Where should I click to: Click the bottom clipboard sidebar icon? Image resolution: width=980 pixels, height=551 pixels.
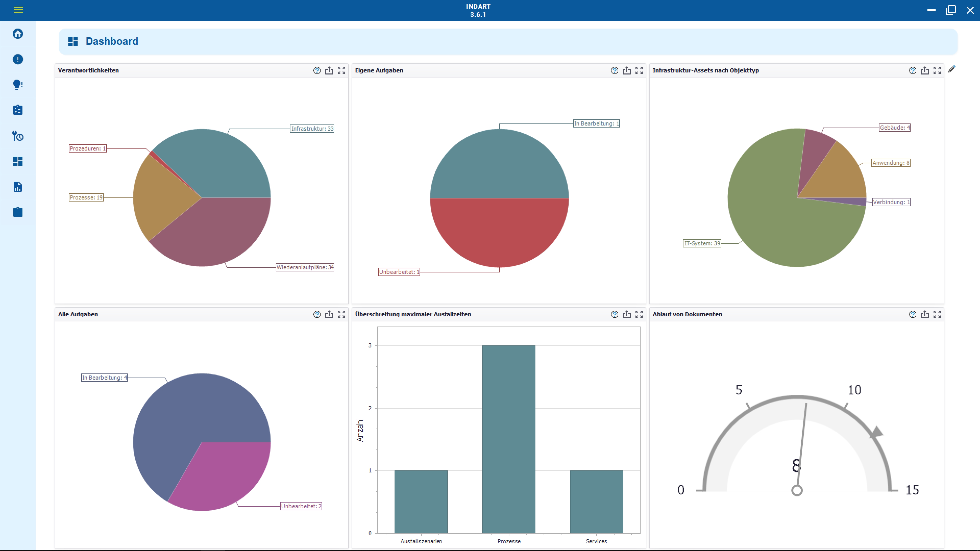(x=18, y=212)
